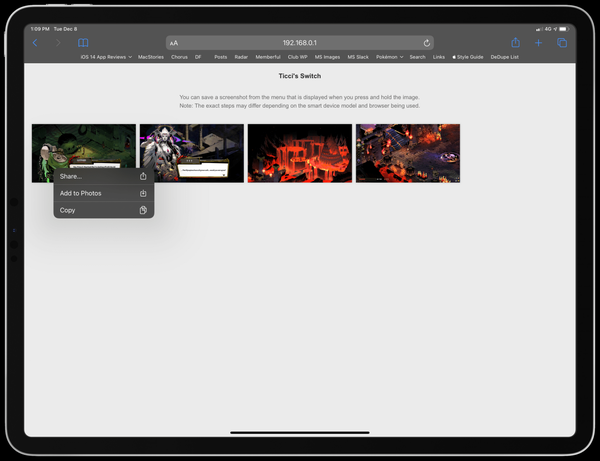Open the Posts bookmark

click(x=220, y=57)
